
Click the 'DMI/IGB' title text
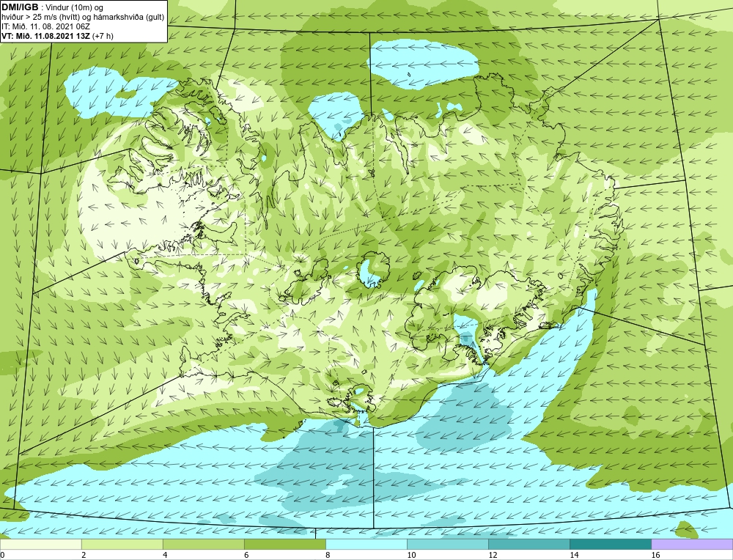click(20, 7)
